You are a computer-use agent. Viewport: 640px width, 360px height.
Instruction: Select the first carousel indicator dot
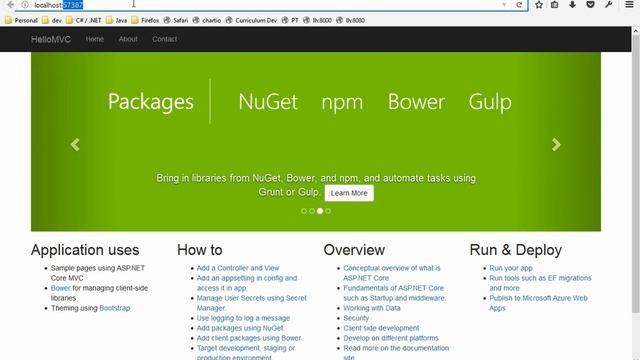point(304,211)
